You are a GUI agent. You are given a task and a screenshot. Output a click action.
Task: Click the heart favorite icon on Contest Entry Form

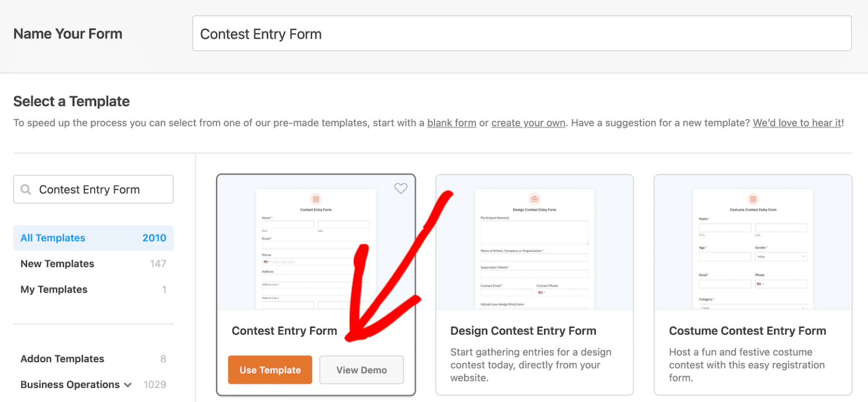(x=401, y=189)
